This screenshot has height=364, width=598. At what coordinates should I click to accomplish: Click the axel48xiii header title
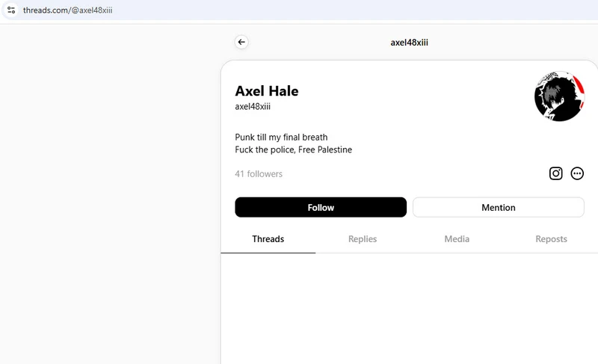point(409,43)
